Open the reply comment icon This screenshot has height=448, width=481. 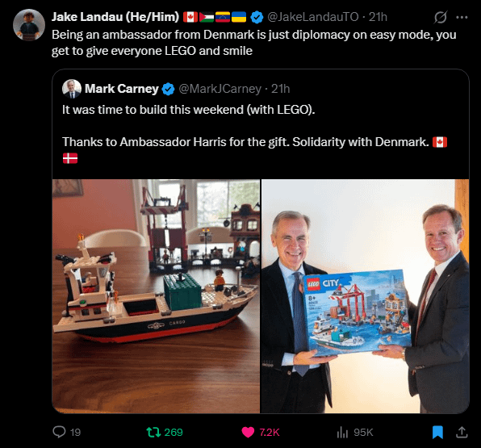(59, 432)
